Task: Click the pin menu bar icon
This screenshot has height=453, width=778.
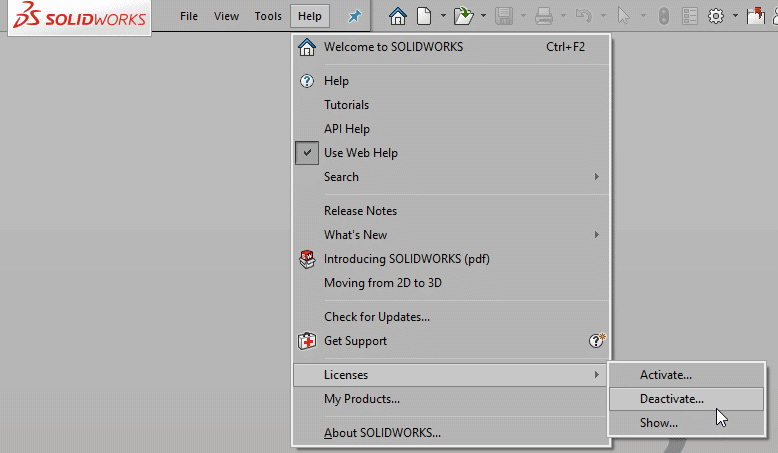Action: point(354,16)
